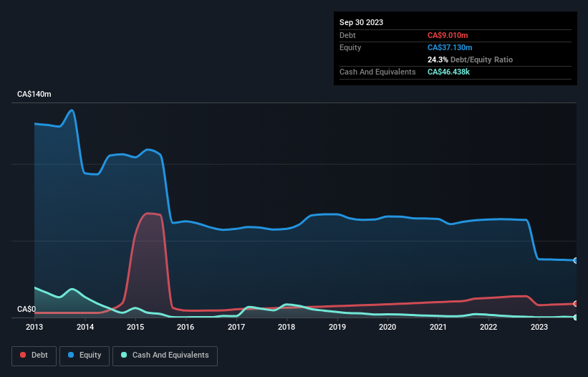Image resolution: width=588 pixels, height=377 pixels.
Task: Click the teal Cash endpoint marker
Action: [x=576, y=318]
